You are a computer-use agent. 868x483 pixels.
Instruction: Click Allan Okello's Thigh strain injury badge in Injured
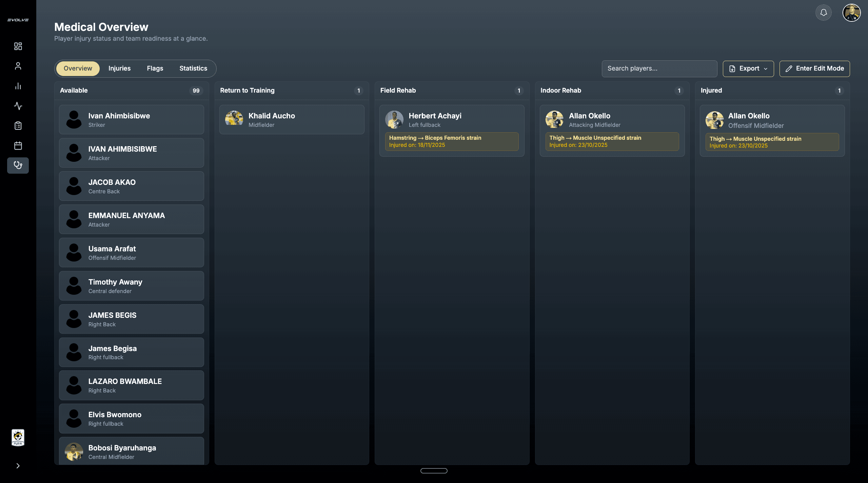(x=772, y=142)
